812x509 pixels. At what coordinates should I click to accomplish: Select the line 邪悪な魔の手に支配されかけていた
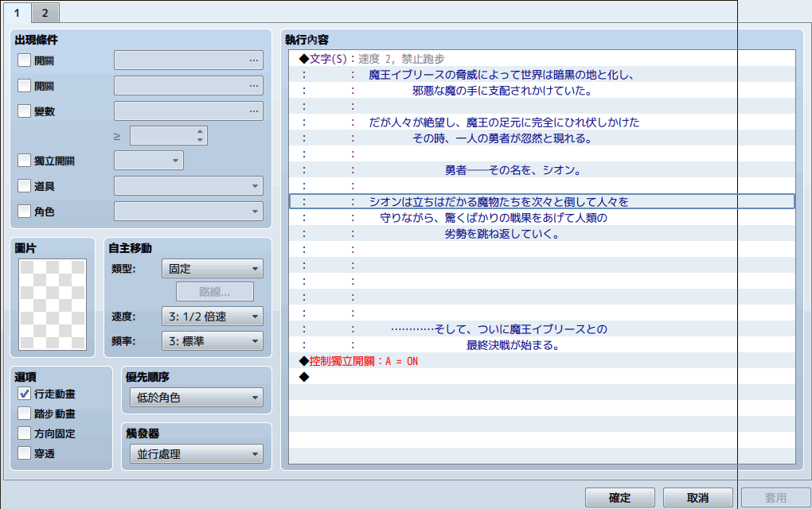pyautogui.click(x=541, y=91)
